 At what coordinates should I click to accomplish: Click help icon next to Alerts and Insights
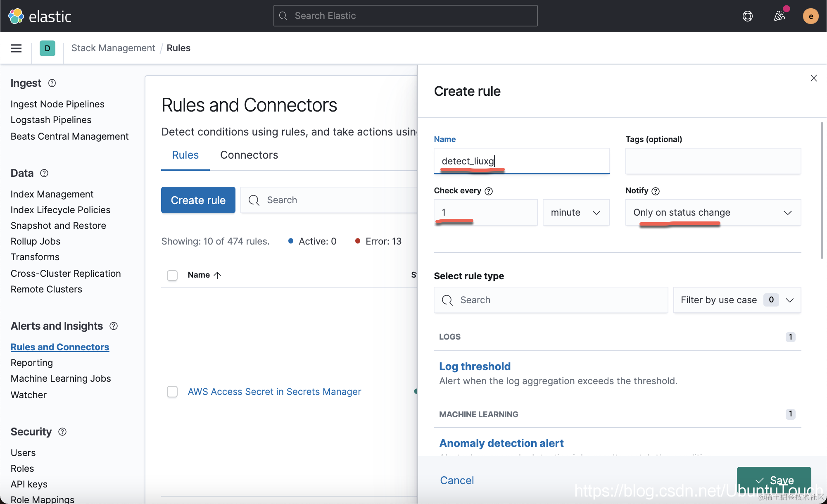point(114,326)
